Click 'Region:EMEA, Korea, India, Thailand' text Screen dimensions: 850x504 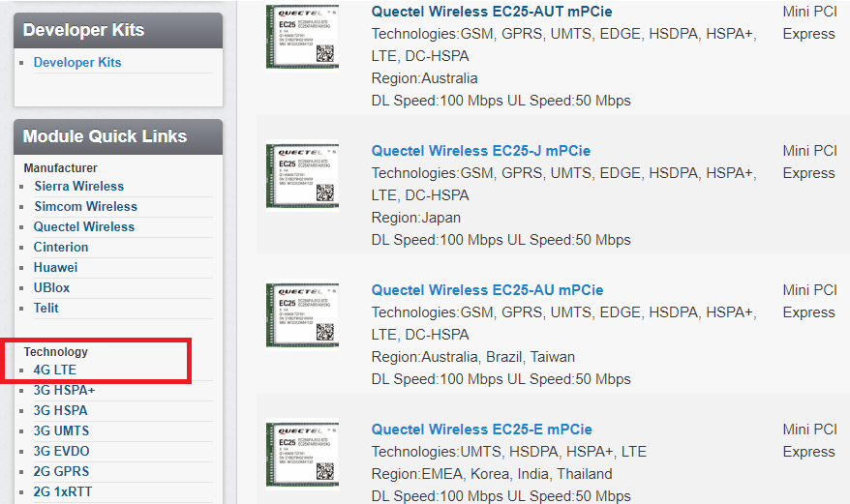[x=492, y=474]
